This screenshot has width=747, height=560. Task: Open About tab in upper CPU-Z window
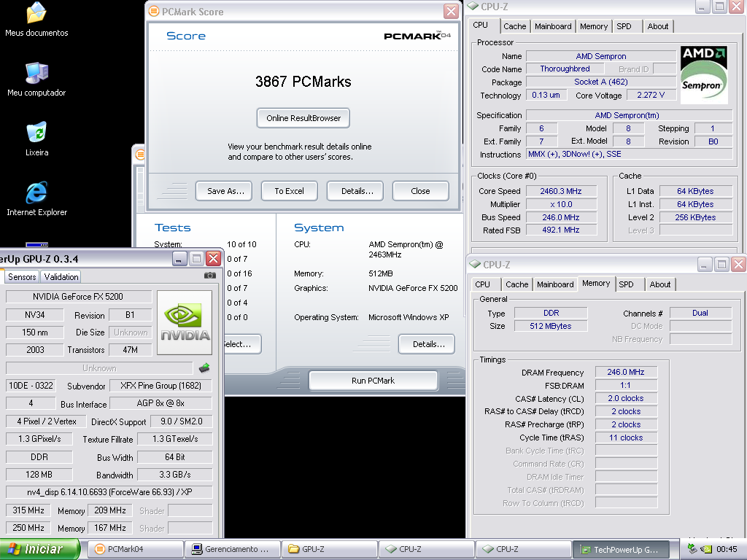click(658, 27)
